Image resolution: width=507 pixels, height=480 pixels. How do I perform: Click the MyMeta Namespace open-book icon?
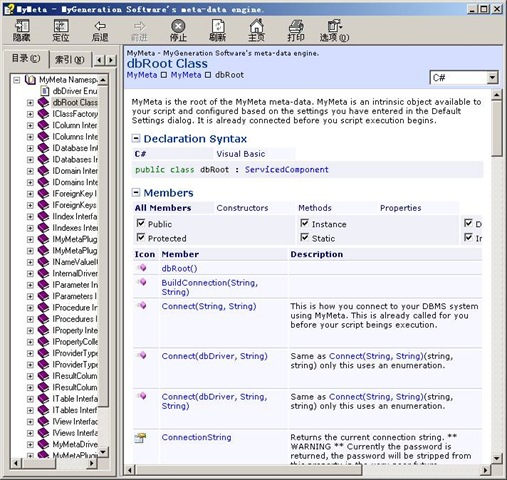tap(31, 80)
